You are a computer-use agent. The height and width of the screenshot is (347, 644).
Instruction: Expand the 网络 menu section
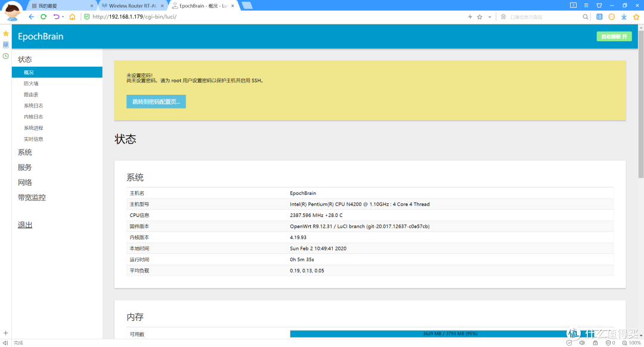pyautogui.click(x=25, y=182)
